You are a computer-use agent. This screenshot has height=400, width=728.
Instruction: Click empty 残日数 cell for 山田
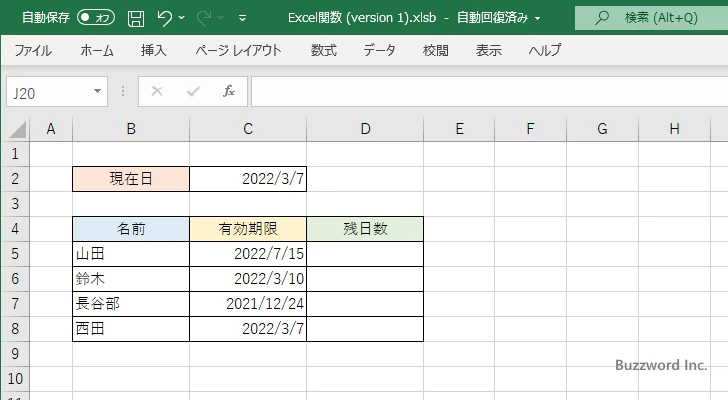(x=365, y=254)
